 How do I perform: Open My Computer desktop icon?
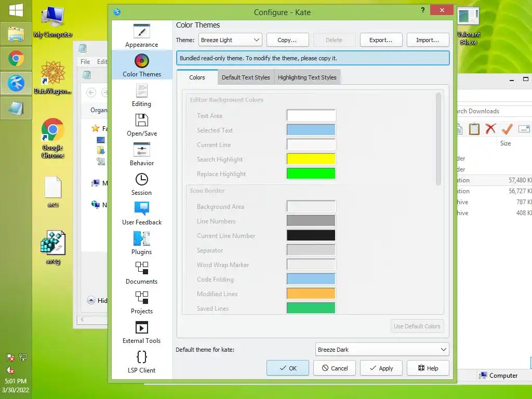[53, 22]
